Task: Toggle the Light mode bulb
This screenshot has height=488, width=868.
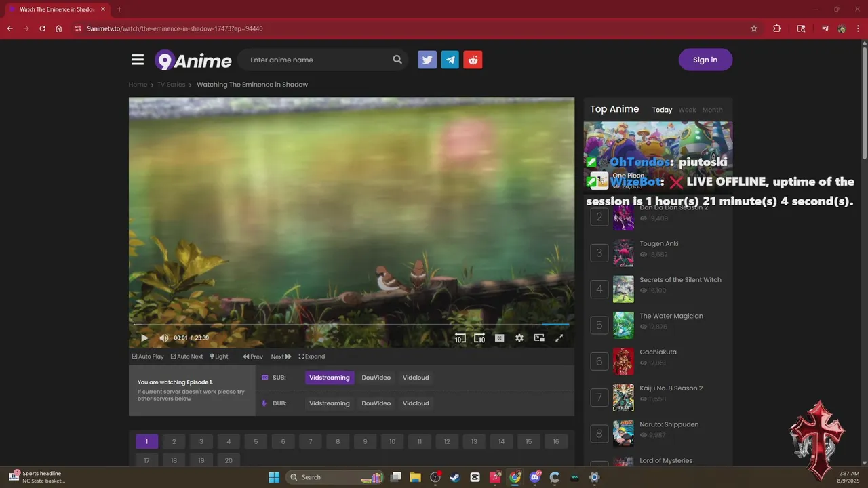Action: tap(219, 357)
